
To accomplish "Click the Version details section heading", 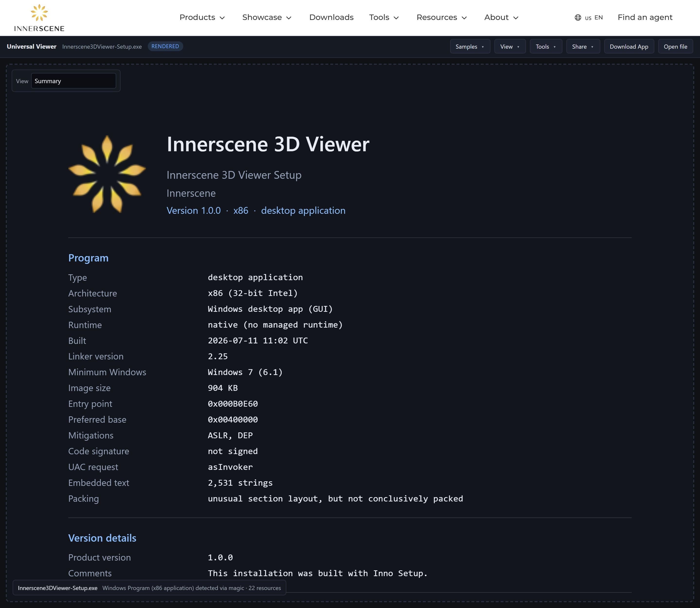I will tap(102, 538).
